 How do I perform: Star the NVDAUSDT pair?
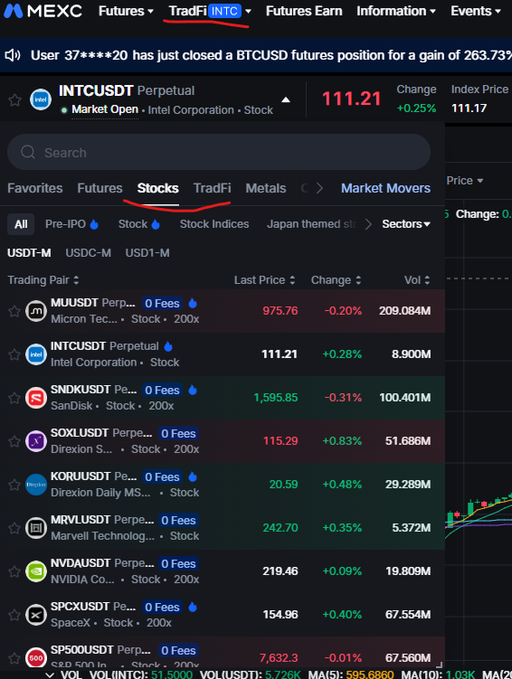14,571
